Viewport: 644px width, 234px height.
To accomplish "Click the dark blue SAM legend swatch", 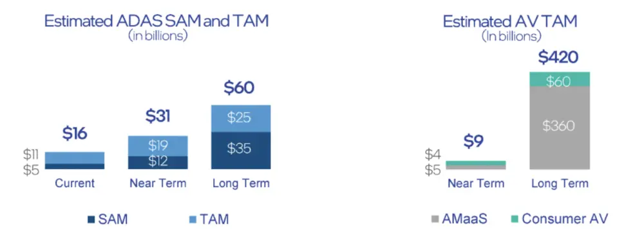I will [91, 220].
